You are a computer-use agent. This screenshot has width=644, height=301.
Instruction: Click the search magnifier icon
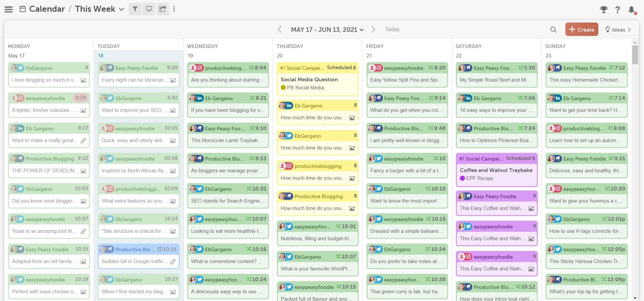(553, 30)
